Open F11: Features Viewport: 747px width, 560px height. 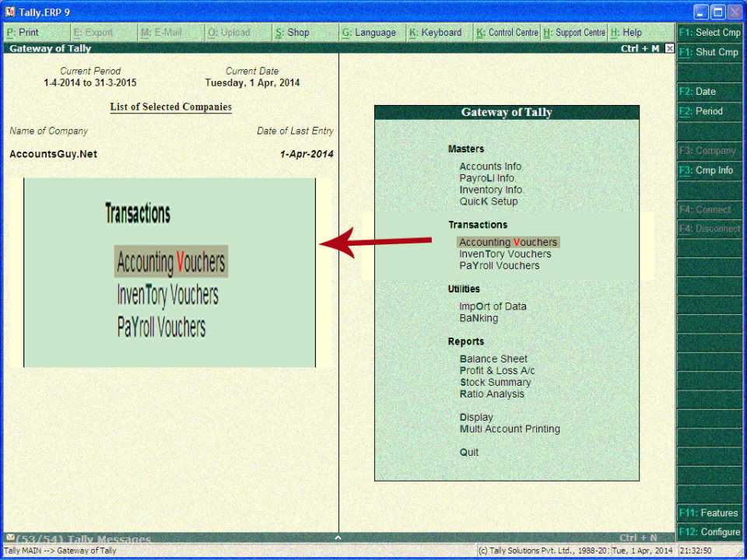pyautogui.click(x=709, y=513)
